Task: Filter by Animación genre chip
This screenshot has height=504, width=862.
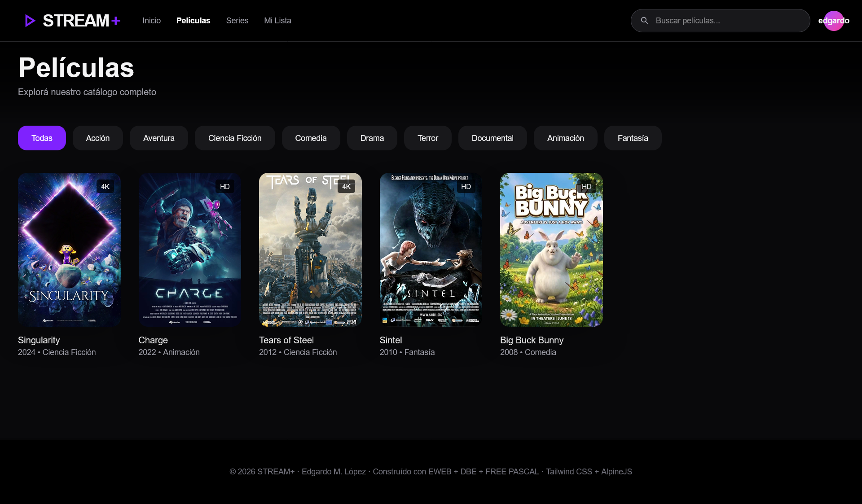Action: click(566, 138)
